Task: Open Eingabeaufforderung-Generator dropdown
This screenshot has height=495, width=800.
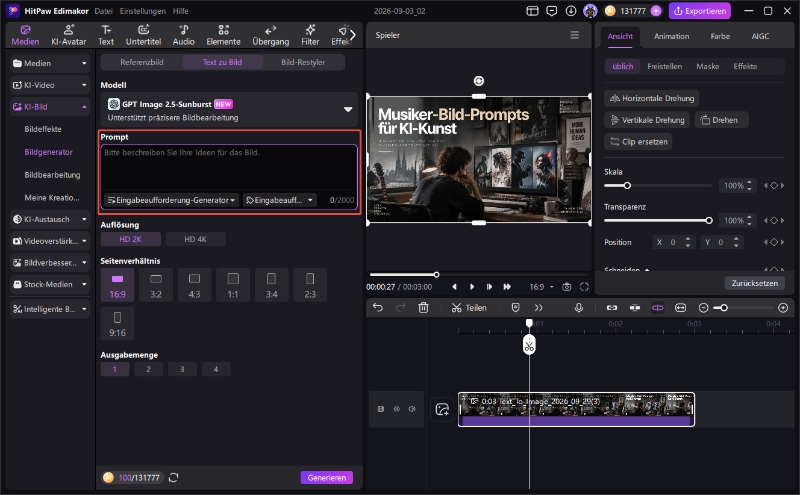Action: (x=171, y=200)
